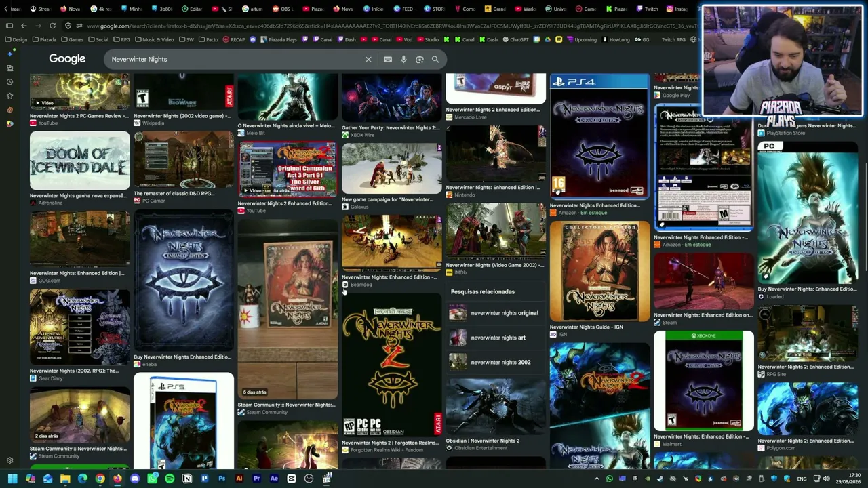
Task: Open the volume control in the tray
Action: (x=826, y=479)
